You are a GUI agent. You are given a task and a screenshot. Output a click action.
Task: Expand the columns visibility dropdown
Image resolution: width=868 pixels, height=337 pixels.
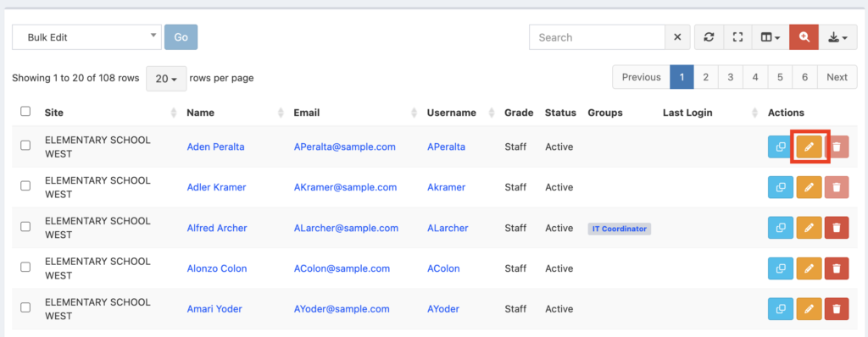click(x=771, y=37)
